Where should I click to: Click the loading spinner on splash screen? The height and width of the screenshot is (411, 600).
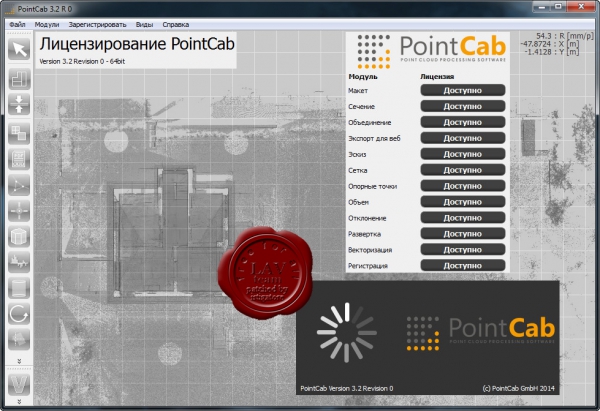pyautogui.click(x=347, y=332)
